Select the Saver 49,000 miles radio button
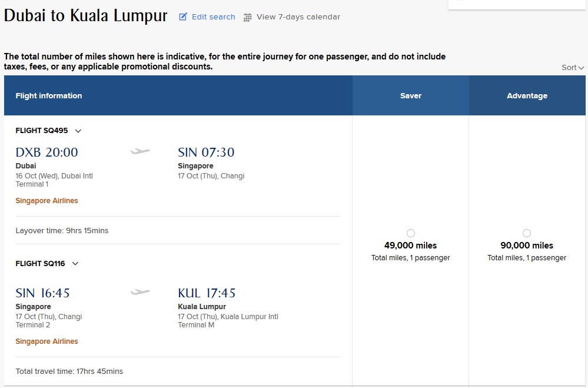The image size is (588, 388). [x=410, y=233]
